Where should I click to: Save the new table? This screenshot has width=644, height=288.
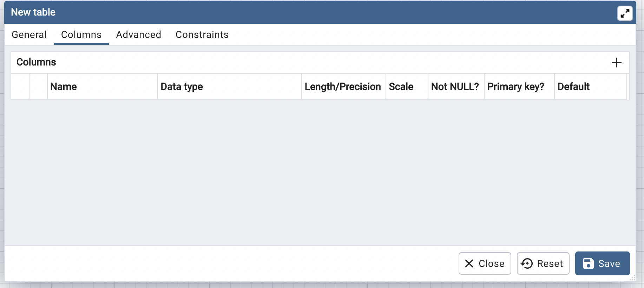[x=602, y=263]
